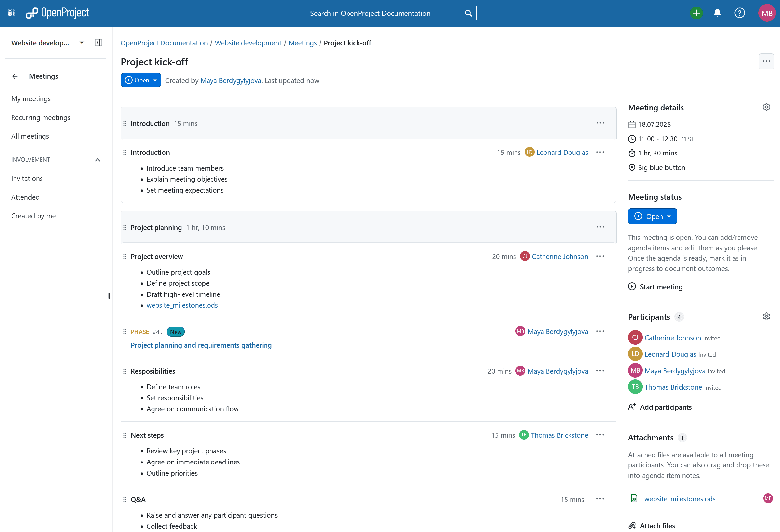Screen dimensions: 780x532
Task: Collapse the sidebar with panel toggle icon
Action: pos(98,42)
